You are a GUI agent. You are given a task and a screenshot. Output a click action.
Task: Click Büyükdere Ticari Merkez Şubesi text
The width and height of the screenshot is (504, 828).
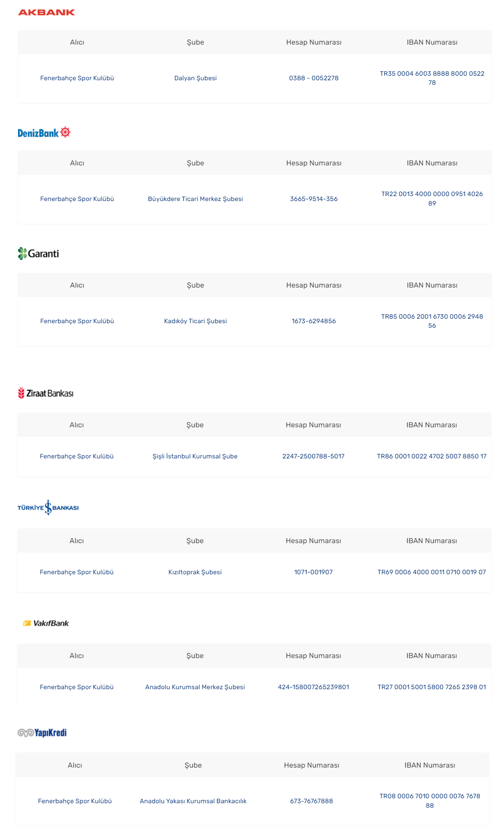[x=195, y=199]
